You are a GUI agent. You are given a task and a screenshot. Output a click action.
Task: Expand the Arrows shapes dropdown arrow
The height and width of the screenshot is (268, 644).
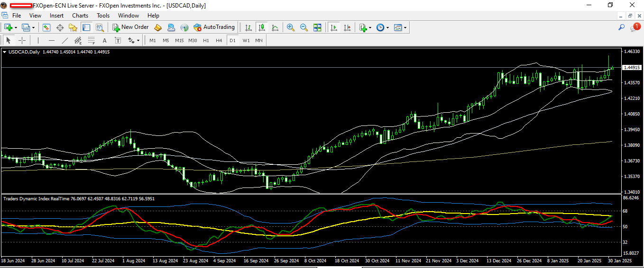pyautogui.click(x=138, y=40)
